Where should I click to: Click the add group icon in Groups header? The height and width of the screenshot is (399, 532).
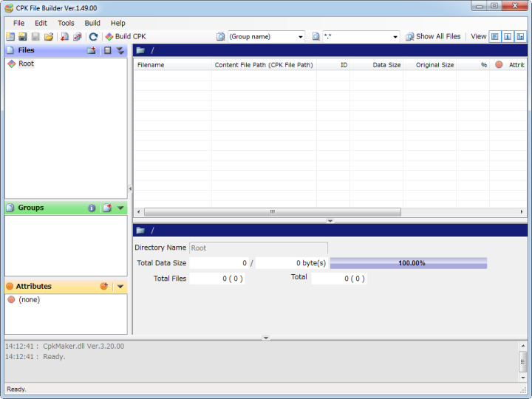(107, 208)
